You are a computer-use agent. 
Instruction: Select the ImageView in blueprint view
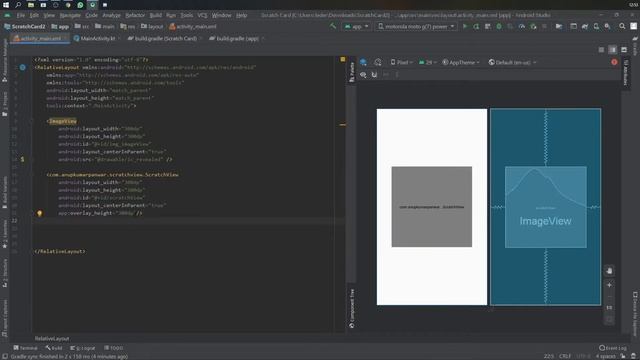(x=545, y=207)
